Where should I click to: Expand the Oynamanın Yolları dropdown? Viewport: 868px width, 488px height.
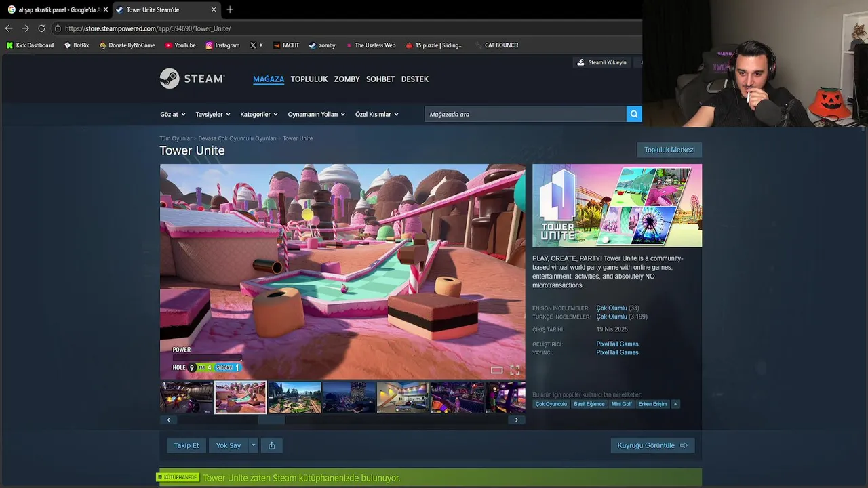click(x=317, y=114)
